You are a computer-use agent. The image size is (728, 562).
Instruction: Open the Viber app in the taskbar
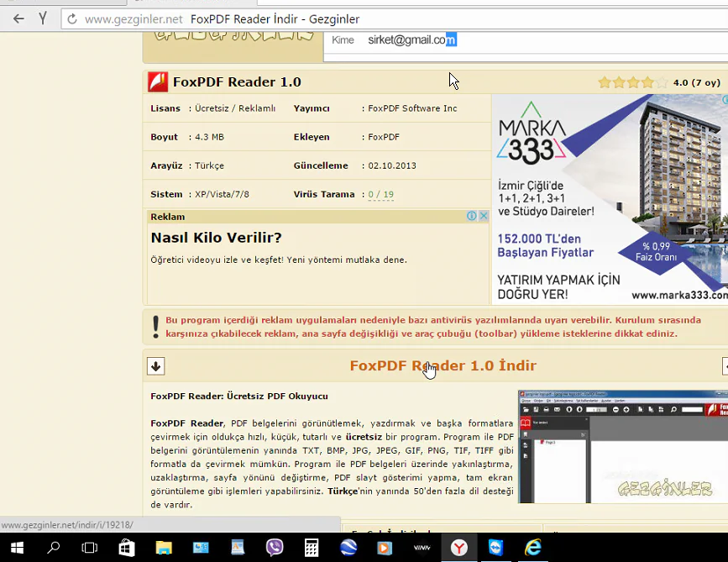point(275,548)
